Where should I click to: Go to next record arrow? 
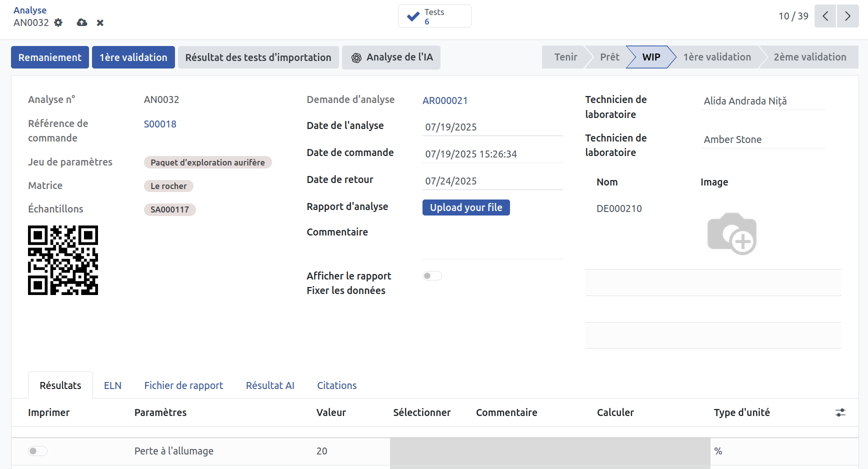[848, 16]
